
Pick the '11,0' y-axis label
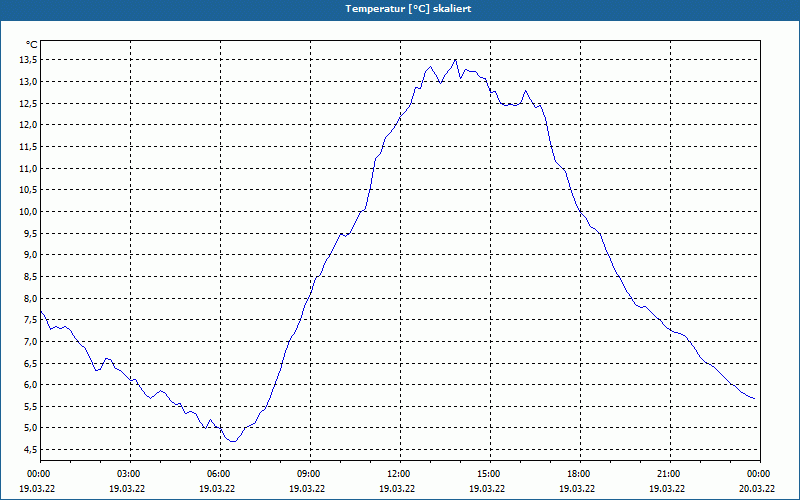pos(29,168)
